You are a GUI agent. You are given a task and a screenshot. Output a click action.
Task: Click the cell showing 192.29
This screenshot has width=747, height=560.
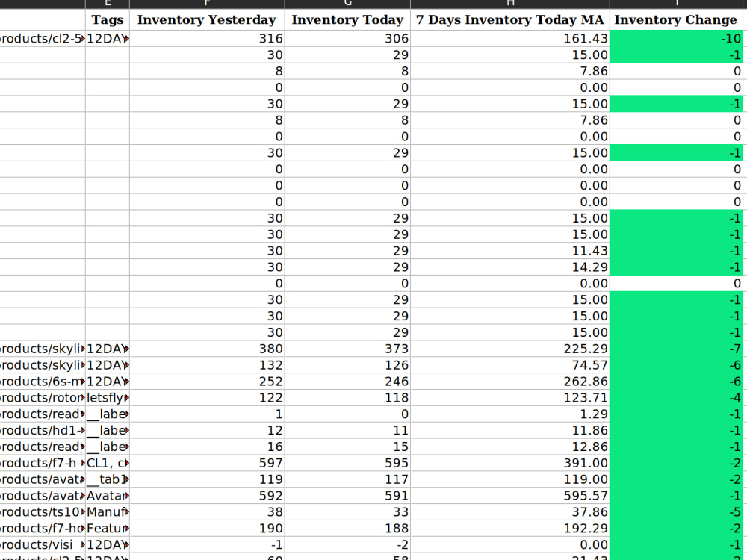(509, 528)
